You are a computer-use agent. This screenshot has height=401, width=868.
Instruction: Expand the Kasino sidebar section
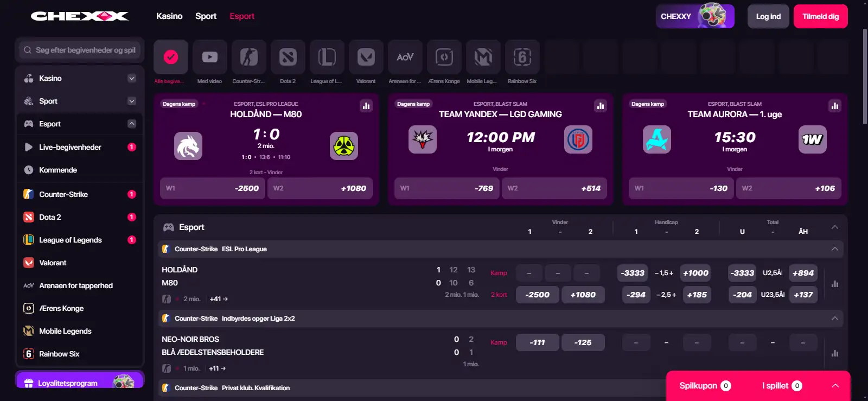pyautogui.click(x=132, y=78)
